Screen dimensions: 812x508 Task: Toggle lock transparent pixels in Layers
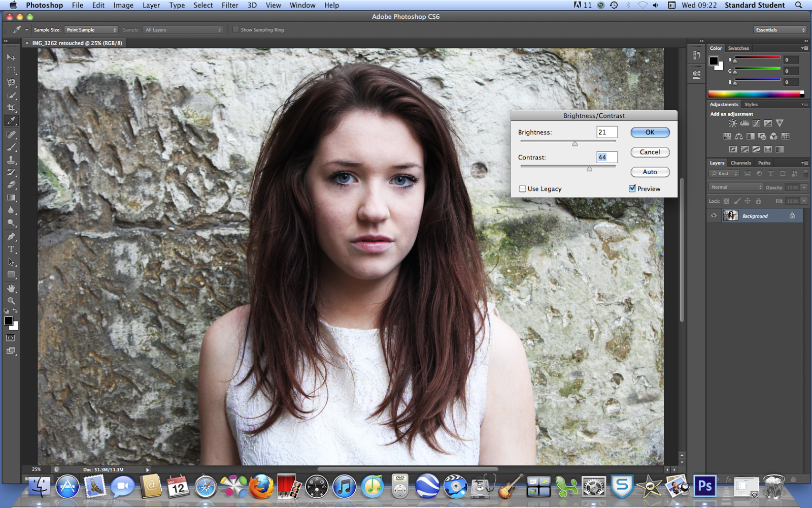tap(726, 201)
